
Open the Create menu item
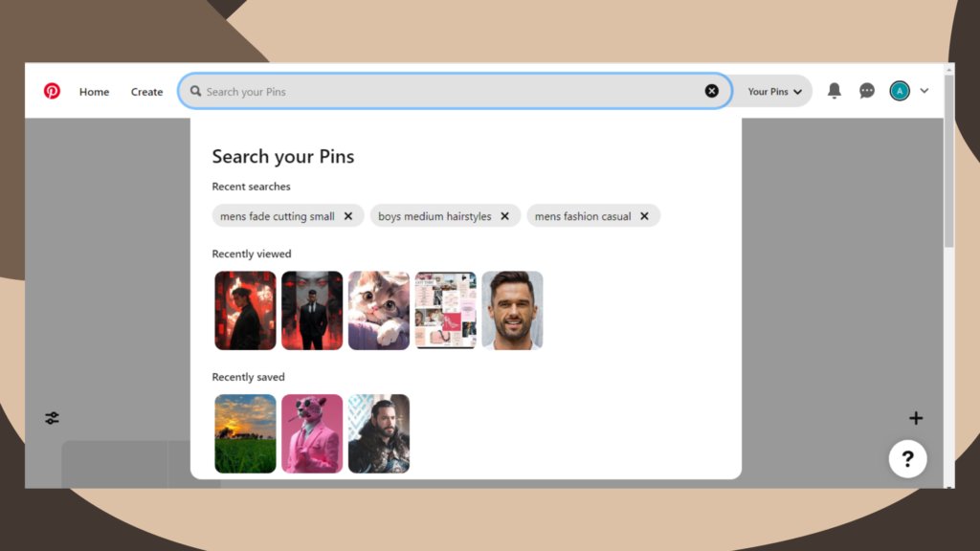click(146, 92)
